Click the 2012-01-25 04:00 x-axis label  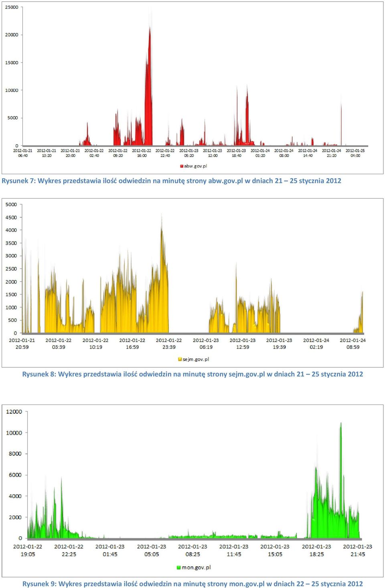[355, 153]
